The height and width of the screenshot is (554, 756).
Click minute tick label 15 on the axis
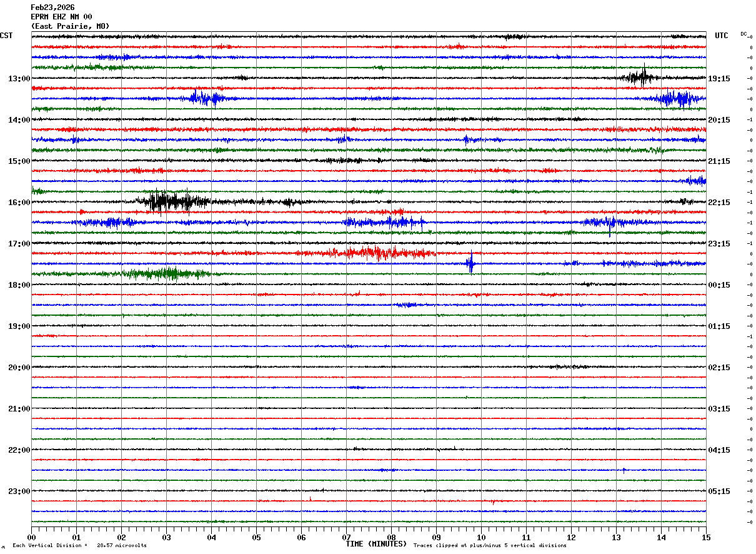click(706, 537)
